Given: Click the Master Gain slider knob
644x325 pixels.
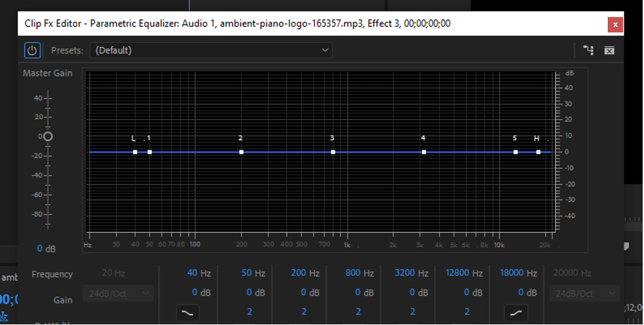Looking at the screenshot, I should (47, 136).
